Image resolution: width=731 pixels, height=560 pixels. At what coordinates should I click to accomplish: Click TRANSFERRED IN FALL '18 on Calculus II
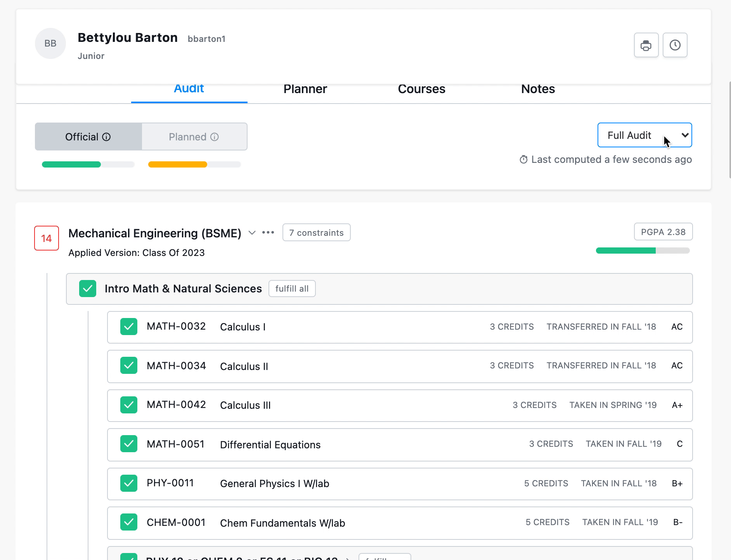(x=601, y=365)
